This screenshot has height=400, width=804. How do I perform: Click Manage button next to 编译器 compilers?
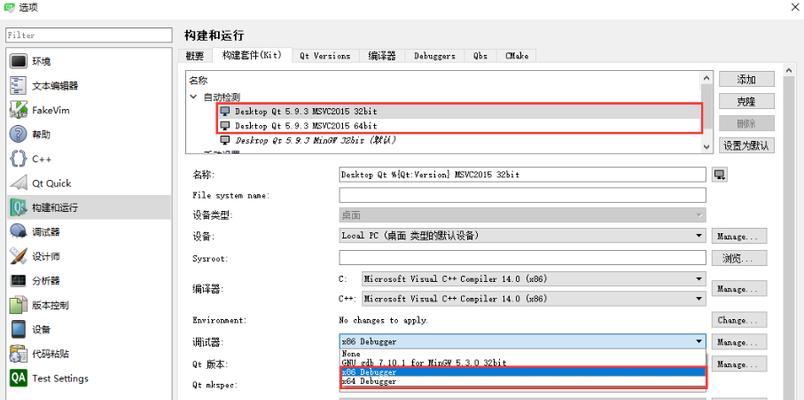[739, 289]
